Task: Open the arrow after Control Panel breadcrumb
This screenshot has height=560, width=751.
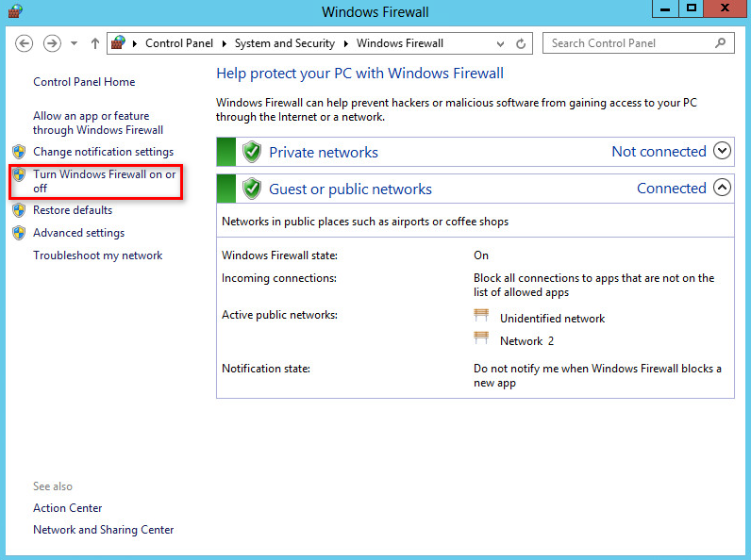Action: point(224,43)
